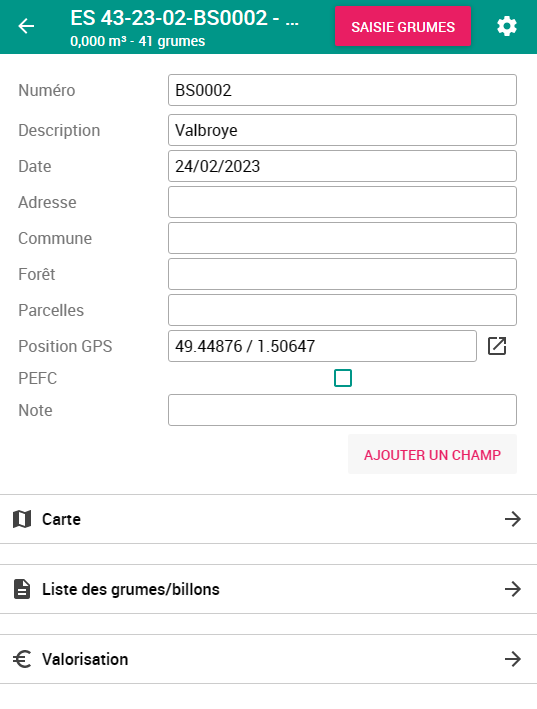Viewport: 537px width, 709px height.
Task: Click the document icon for grumes list
Action: pos(22,589)
